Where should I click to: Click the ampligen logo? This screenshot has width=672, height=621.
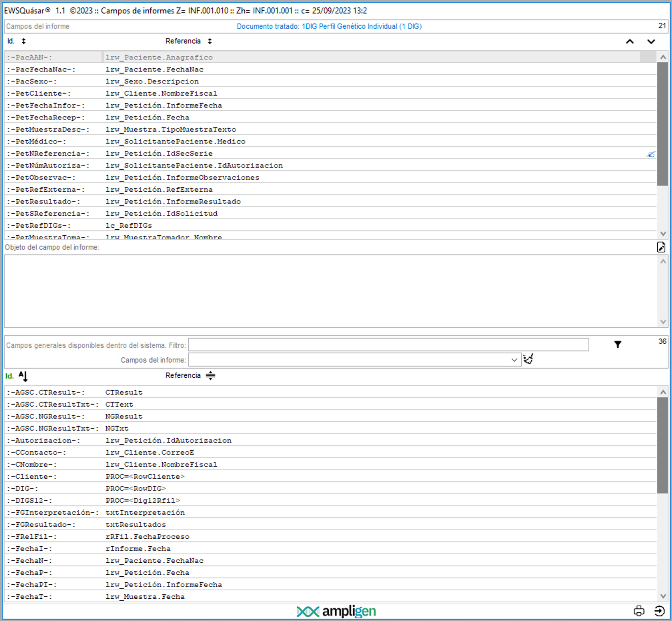click(x=336, y=611)
